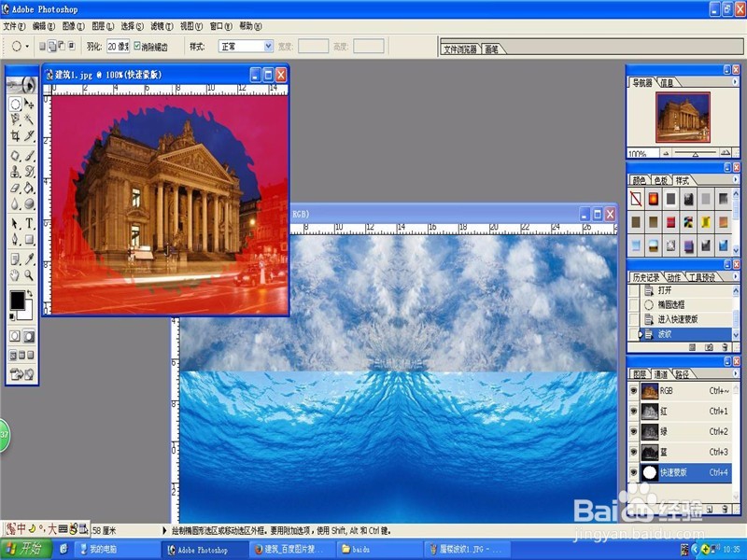Image resolution: width=747 pixels, height=560 pixels.
Task: Switch to Standard editing mode
Action: tap(15, 336)
